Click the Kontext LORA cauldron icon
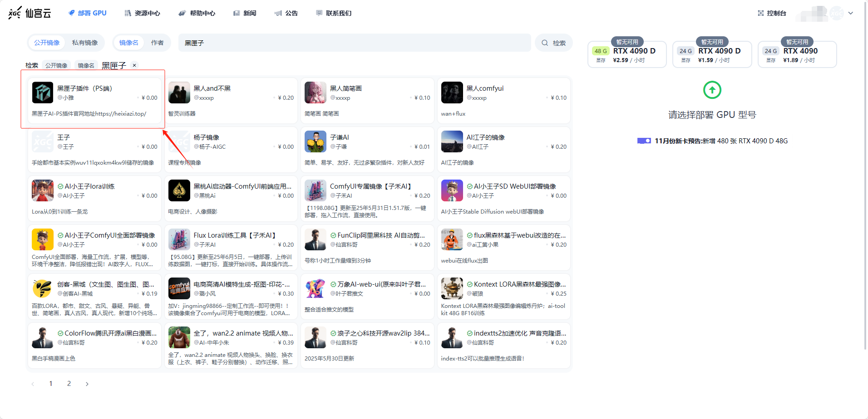868x419 pixels. 452,288
